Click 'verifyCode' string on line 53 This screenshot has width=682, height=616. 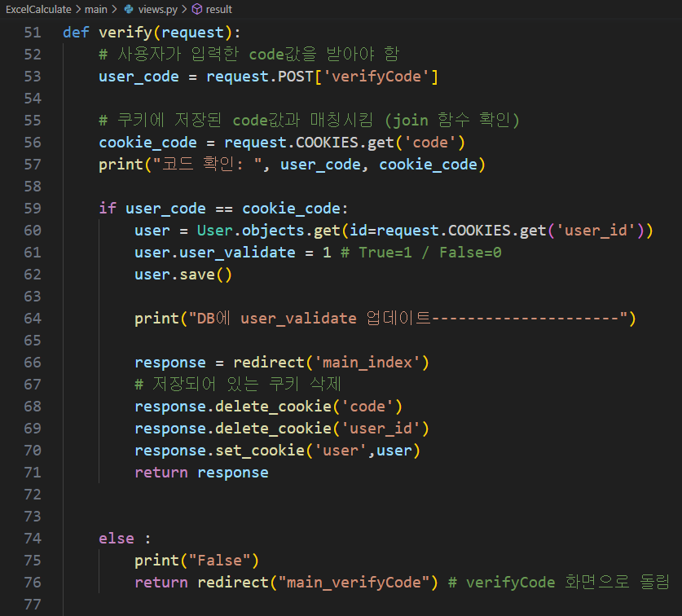[x=376, y=77]
